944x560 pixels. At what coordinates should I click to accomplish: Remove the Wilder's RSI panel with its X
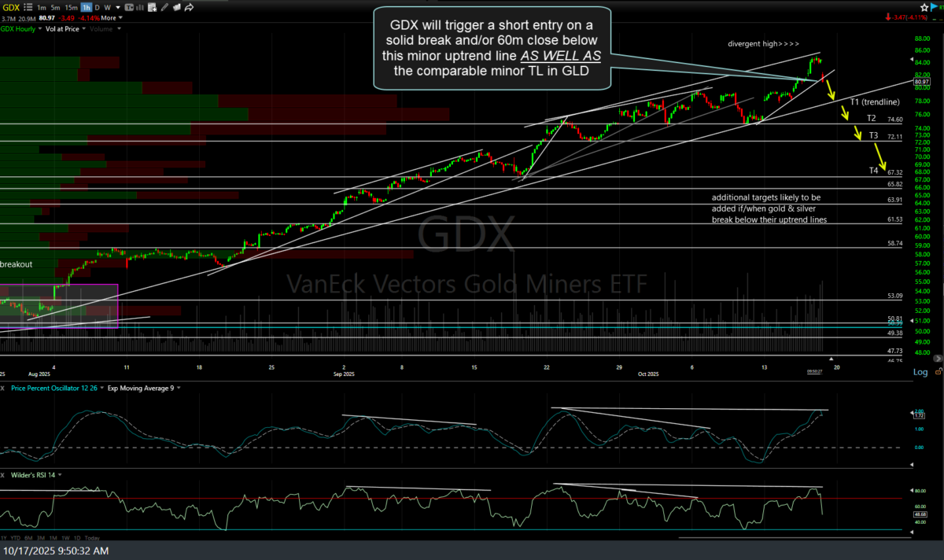point(5,474)
